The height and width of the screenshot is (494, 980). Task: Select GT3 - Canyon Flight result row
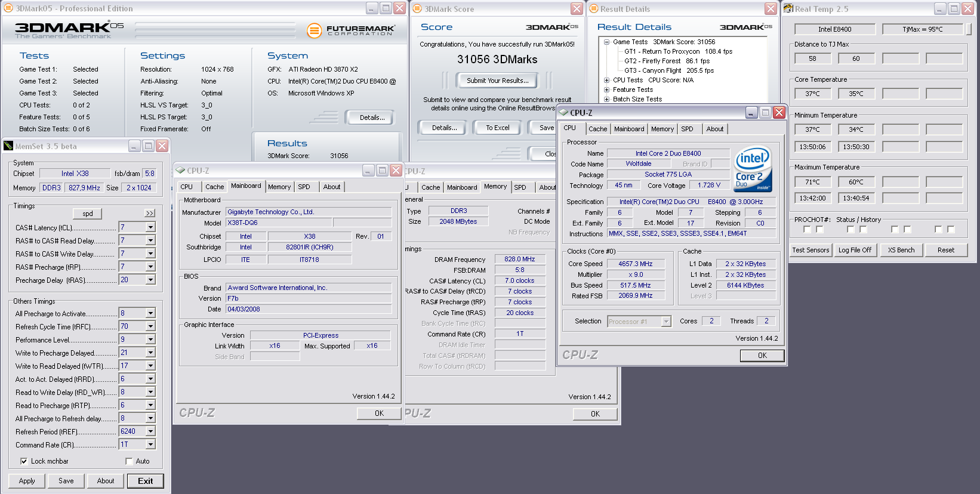point(669,70)
